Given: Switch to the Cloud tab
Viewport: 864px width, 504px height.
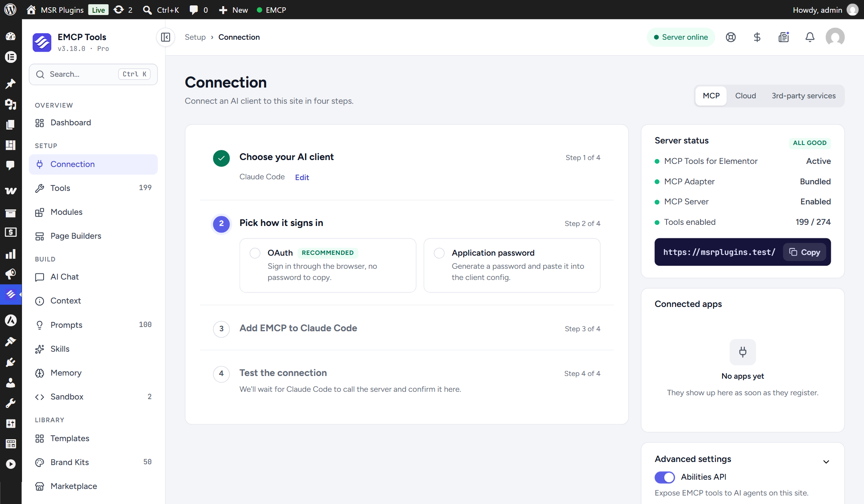Looking at the screenshot, I should [x=745, y=96].
